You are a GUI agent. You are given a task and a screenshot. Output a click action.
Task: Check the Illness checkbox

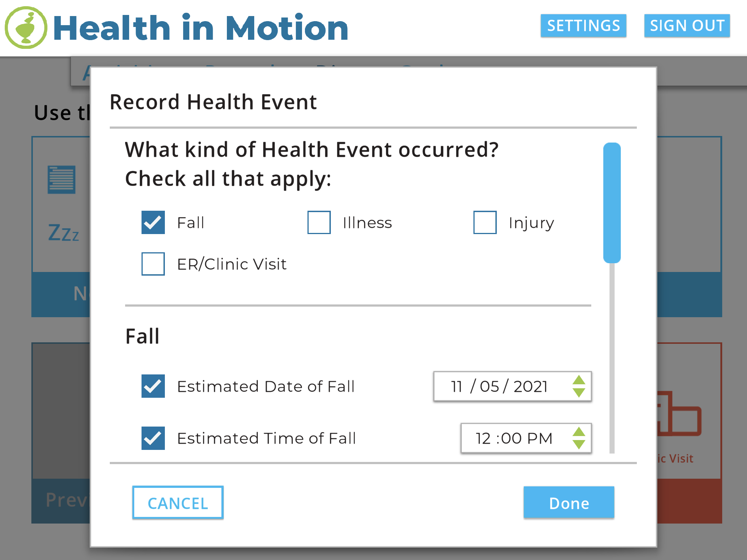click(x=319, y=222)
